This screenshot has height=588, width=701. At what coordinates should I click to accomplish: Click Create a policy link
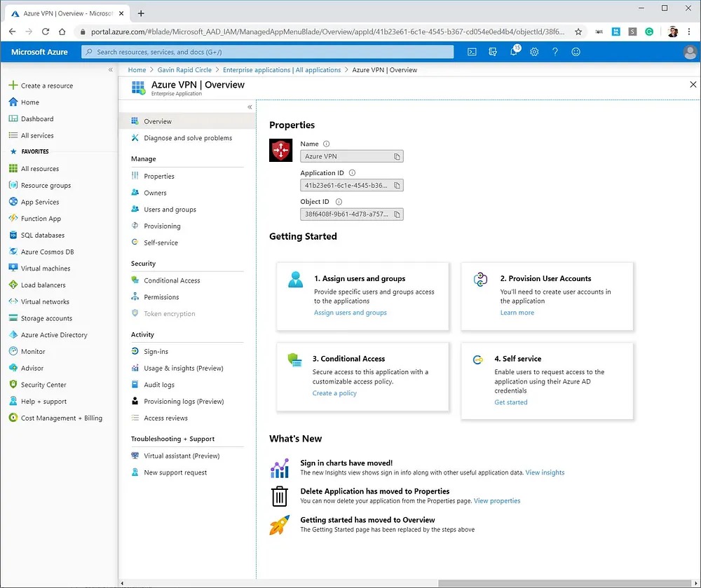coord(334,393)
